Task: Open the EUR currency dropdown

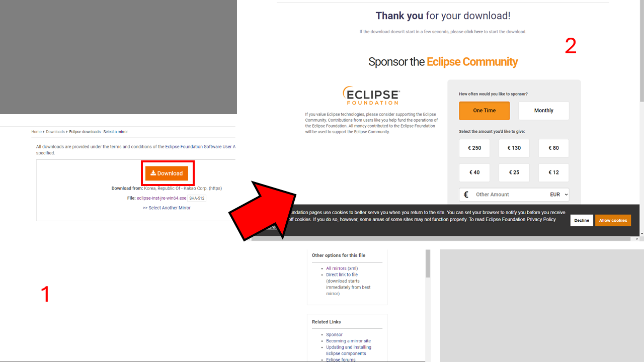Action: tap(558, 195)
